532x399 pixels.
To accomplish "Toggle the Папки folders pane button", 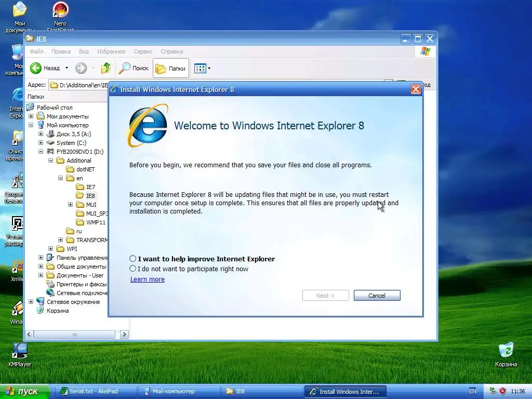I will click(170, 68).
